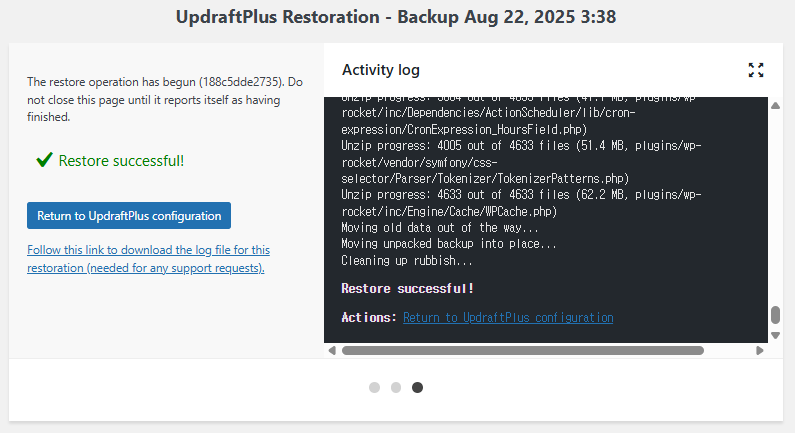
Task: Click the Return to UpdraftPlus configuration button
Action: point(129,215)
